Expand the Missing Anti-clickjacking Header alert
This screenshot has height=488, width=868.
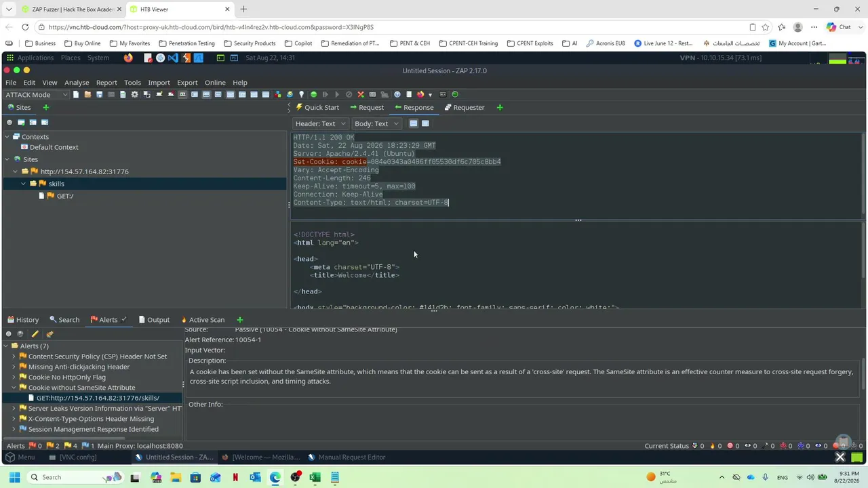[14, 367]
